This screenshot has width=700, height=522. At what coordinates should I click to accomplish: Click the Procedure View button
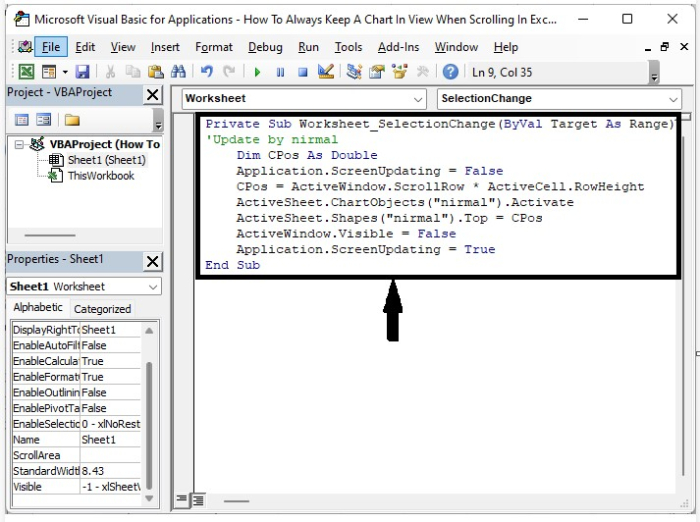[x=181, y=499]
